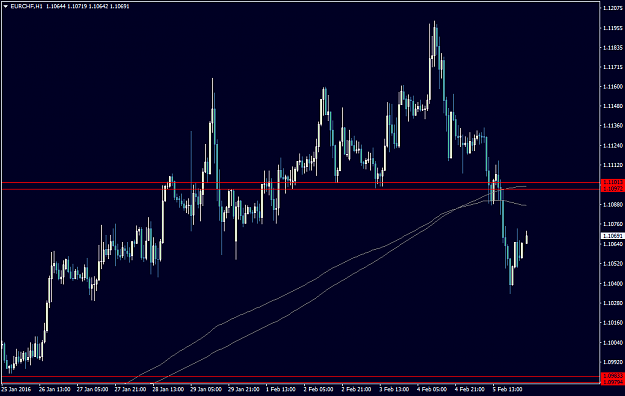Select the 1.09833 red price level tag

click(x=613, y=376)
